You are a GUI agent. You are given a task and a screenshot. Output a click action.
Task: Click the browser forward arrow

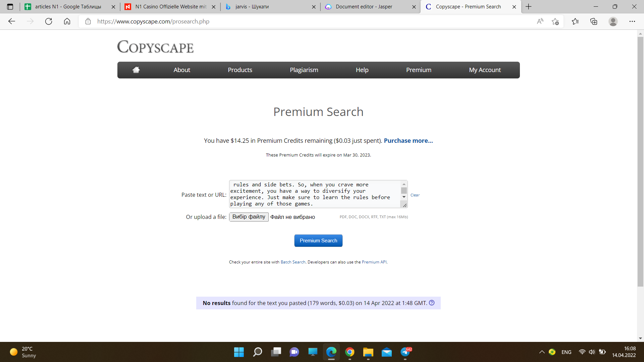pyautogui.click(x=30, y=21)
